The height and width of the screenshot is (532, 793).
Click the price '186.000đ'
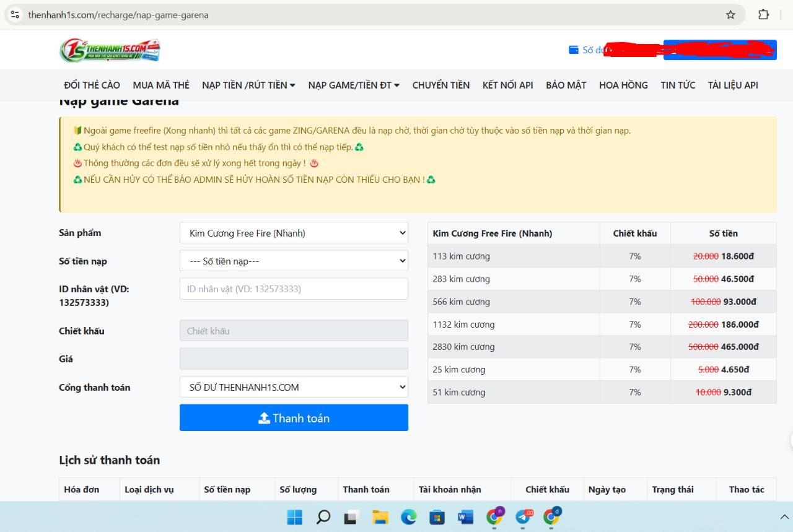(x=740, y=325)
